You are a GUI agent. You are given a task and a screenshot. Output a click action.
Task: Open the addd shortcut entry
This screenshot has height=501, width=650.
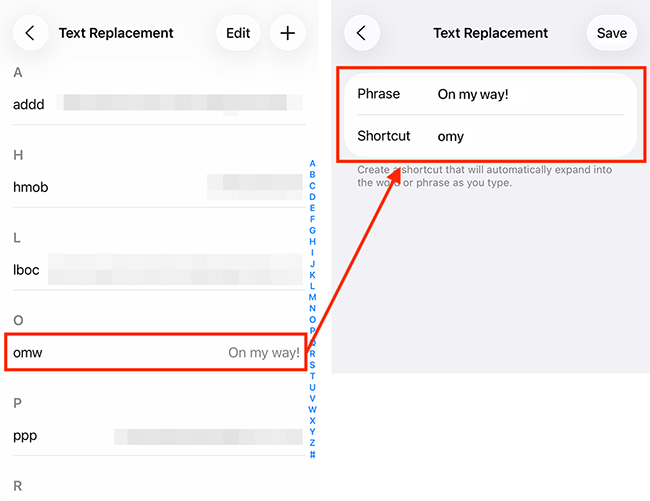[155, 103]
